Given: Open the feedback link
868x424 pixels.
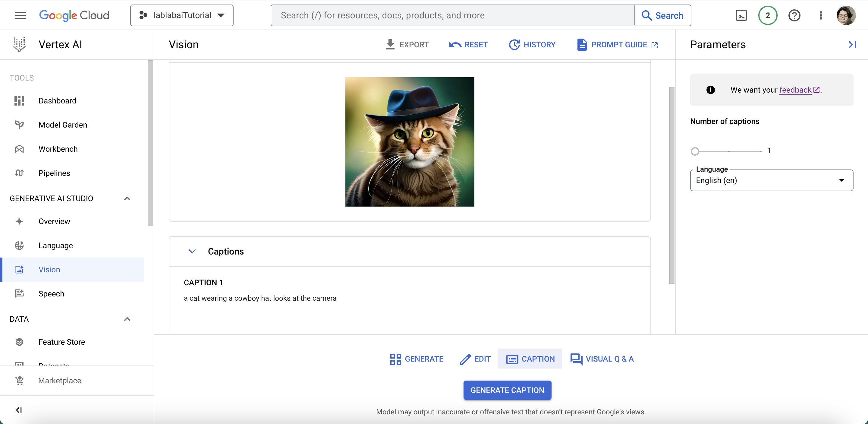Looking at the screenshot, I should coord(795,90).
